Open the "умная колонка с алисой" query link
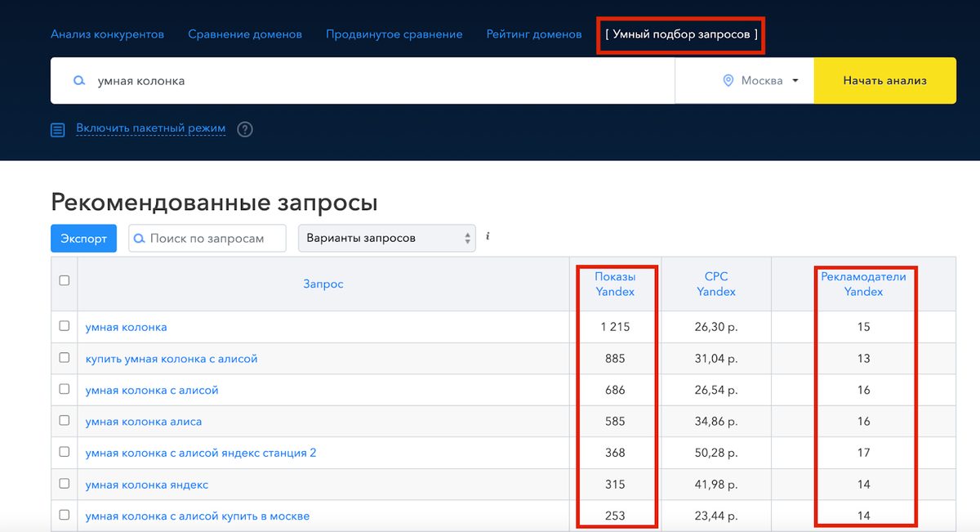This screenshot has height=532, width=980. (152, 391)
